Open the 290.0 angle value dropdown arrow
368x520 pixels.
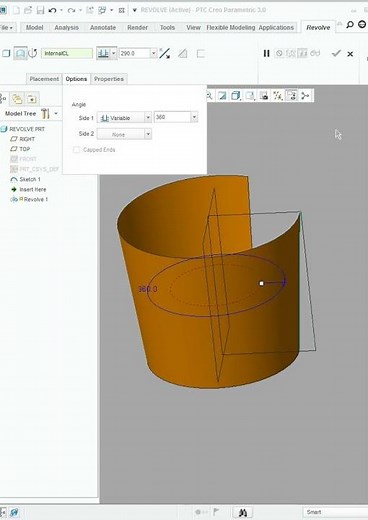154,53
